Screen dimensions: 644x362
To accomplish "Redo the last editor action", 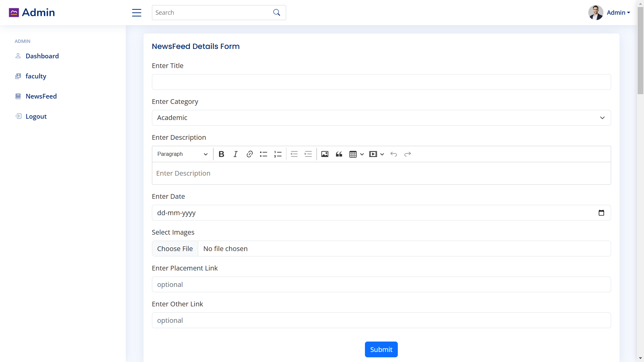I will pyautogui.click(x=408, y=154).
